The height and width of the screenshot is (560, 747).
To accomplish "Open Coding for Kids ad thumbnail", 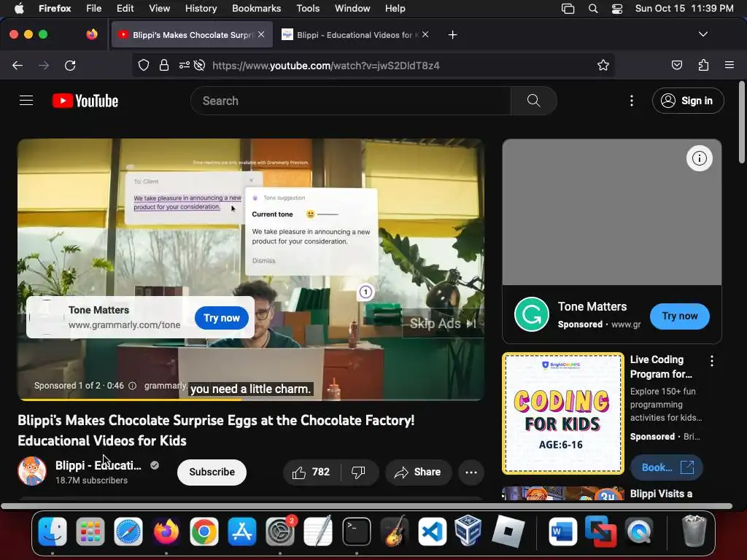I will pos(563,413).
